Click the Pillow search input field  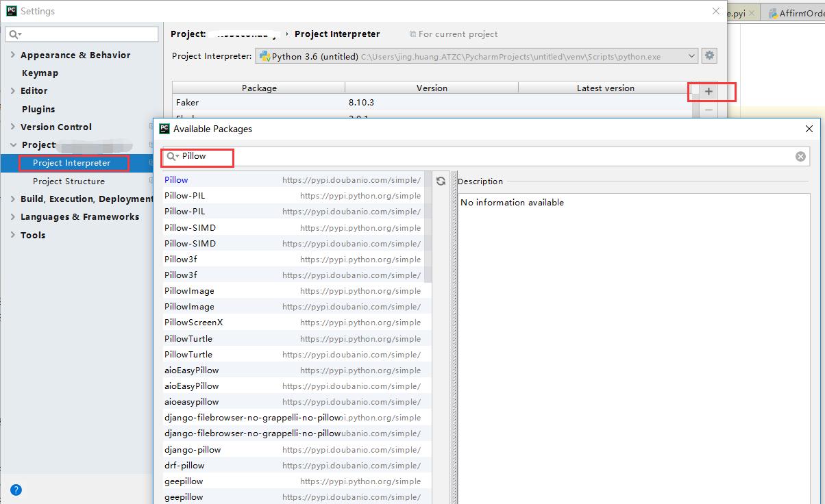[487, 156]
